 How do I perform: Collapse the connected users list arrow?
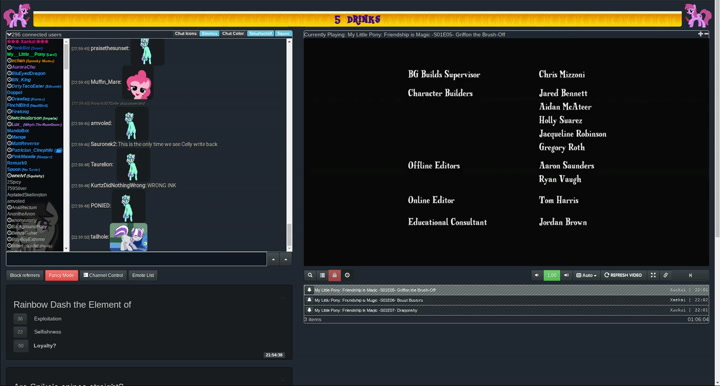pos(9,34)
